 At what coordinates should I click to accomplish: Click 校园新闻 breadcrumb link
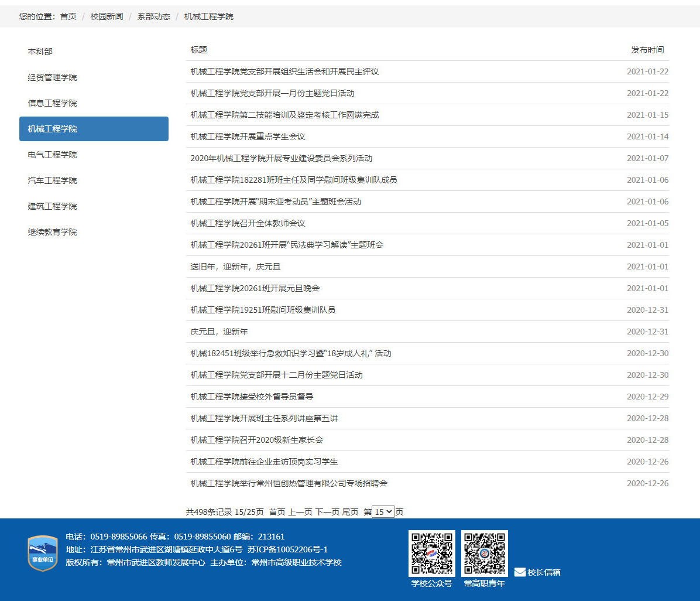pos(107,16)
